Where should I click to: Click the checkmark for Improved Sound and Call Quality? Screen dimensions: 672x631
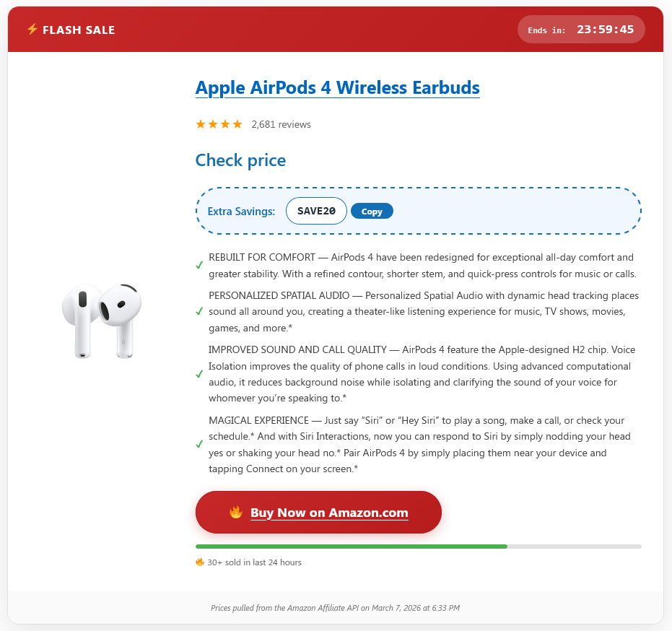pos(199,374)
